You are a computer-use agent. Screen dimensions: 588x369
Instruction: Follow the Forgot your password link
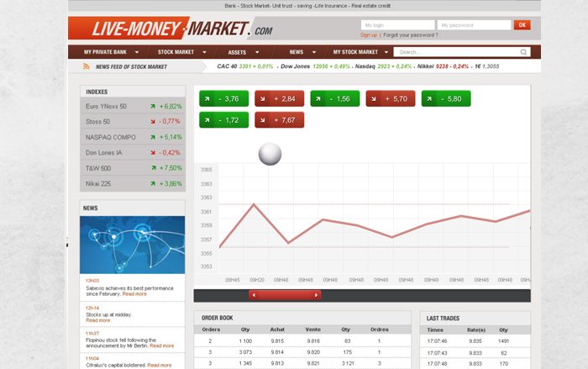[x=410, y=35]
